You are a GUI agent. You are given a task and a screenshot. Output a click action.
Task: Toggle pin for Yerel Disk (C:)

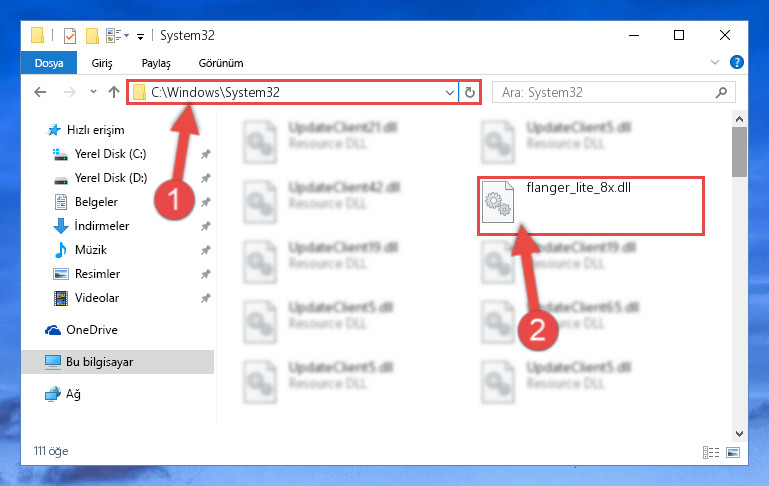coord(205,154)
